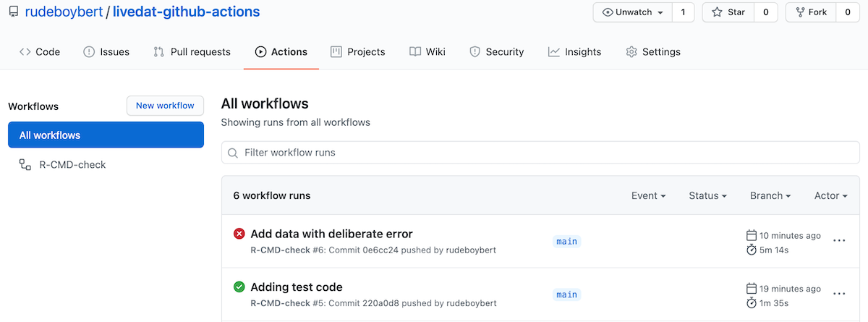Open the Wiki tab

(x=427, y=52)
